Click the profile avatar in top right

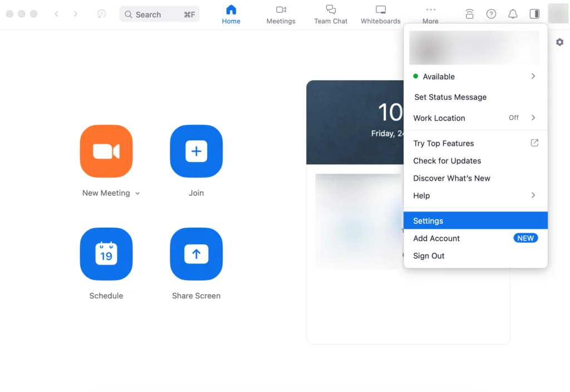click(x=558, y=13)
